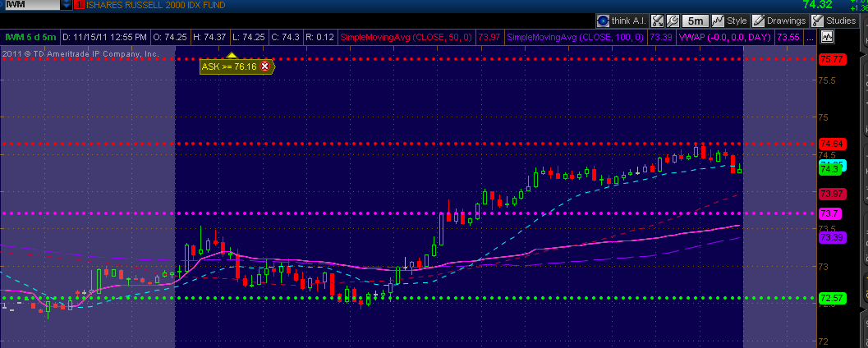Screen dimensions: 868x348
Task: Click the R: 0.12 range value
Action: [x=320, y=37]
